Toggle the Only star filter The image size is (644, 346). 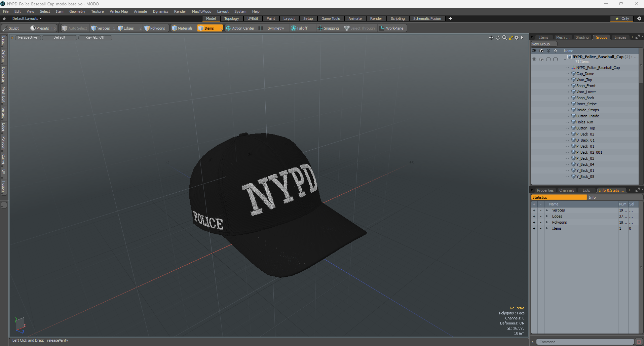[622, 18]
